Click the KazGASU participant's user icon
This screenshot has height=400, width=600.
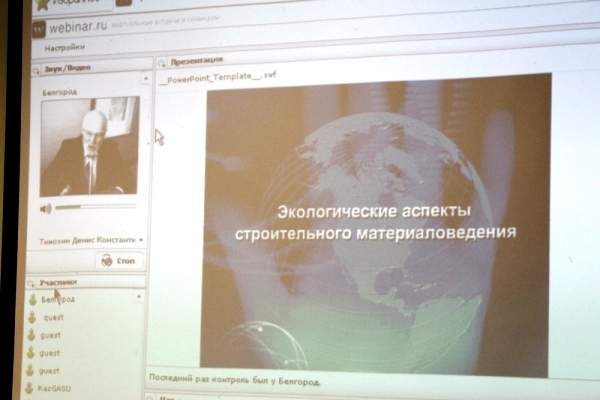click(29, 388)
